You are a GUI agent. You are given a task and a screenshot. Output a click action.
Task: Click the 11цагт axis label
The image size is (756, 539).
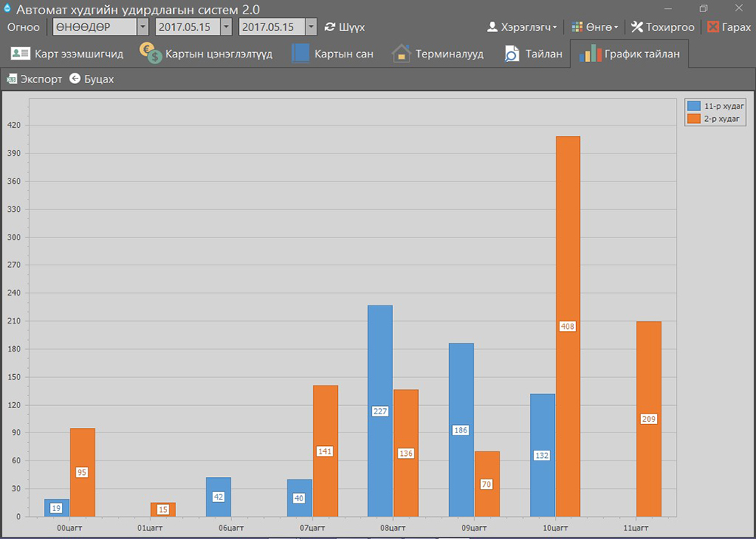coord(636,528)
